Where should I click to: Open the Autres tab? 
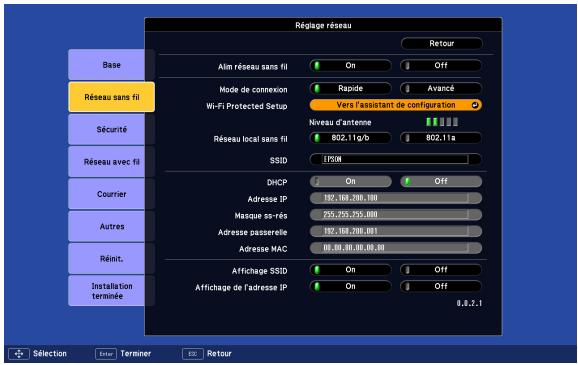point(111,226)
